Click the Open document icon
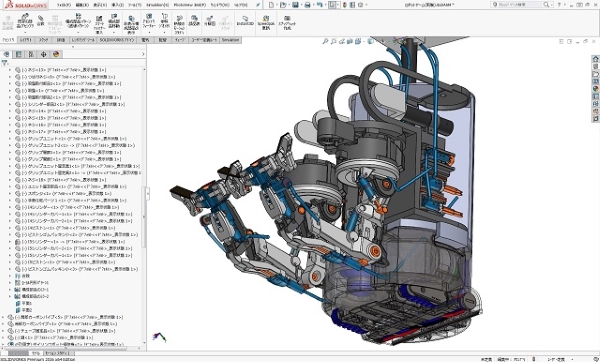The height and width of the screenshot is (362, 600). point(283,5)
